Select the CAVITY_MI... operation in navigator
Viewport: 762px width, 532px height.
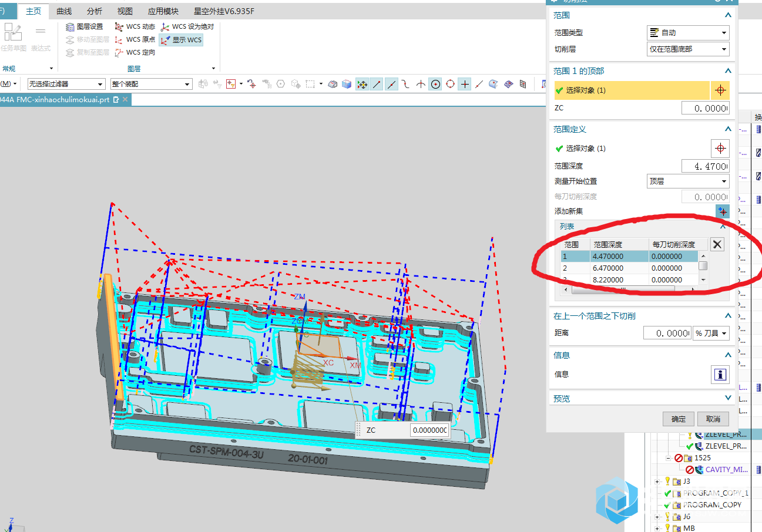[726, 469]
